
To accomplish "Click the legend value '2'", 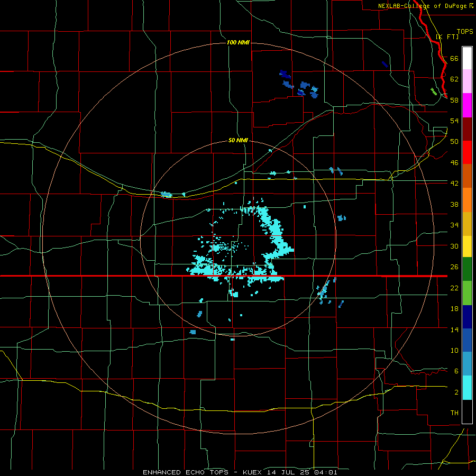I will 456,392.
